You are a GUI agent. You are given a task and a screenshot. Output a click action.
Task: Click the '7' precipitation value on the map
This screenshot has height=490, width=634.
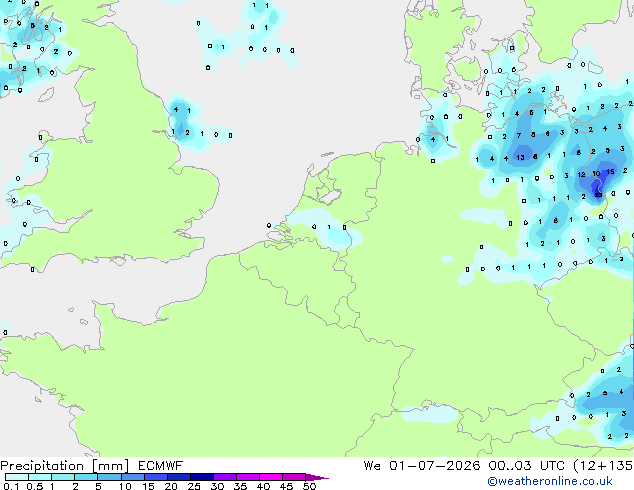click(519, 135)
